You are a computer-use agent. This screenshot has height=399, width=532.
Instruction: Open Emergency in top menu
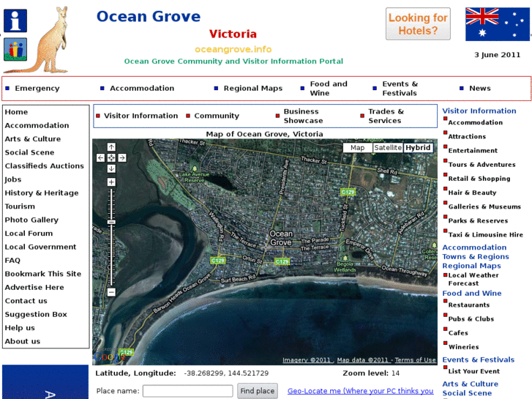[37, 89]
